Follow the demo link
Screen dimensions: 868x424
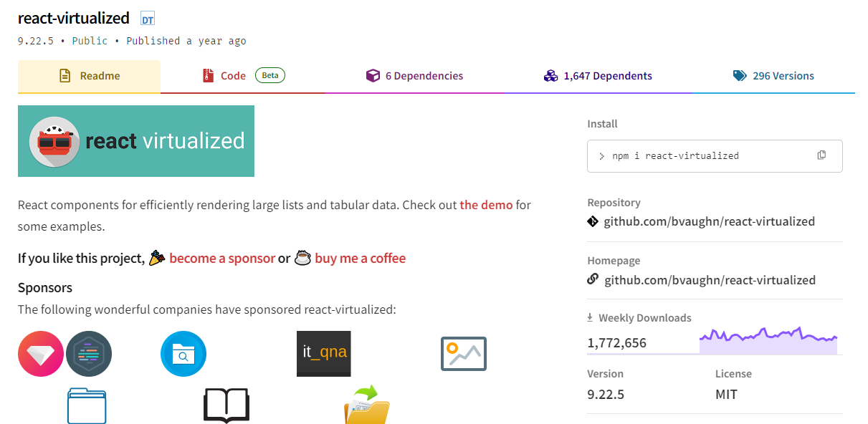point(486,205)
